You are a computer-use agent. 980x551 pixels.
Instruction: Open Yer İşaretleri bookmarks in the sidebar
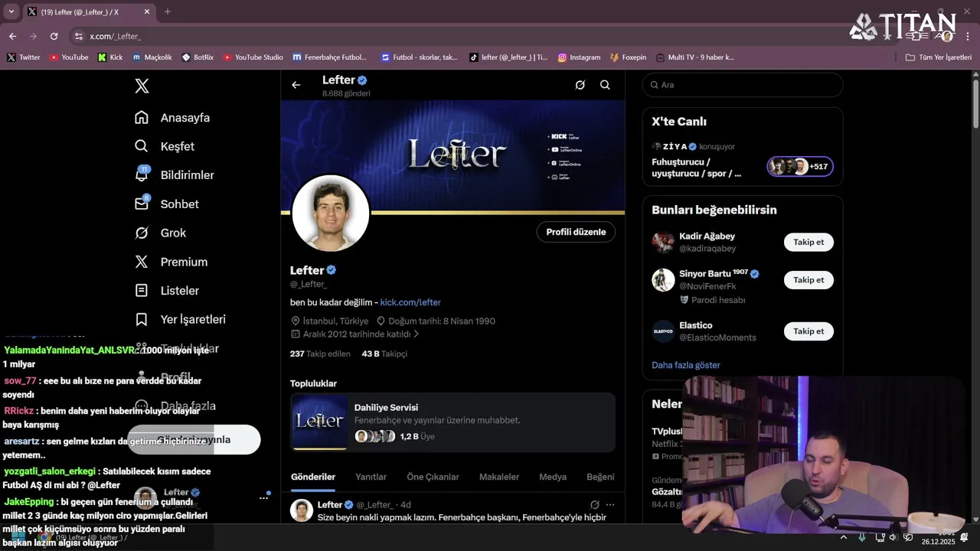click(180, 319)
